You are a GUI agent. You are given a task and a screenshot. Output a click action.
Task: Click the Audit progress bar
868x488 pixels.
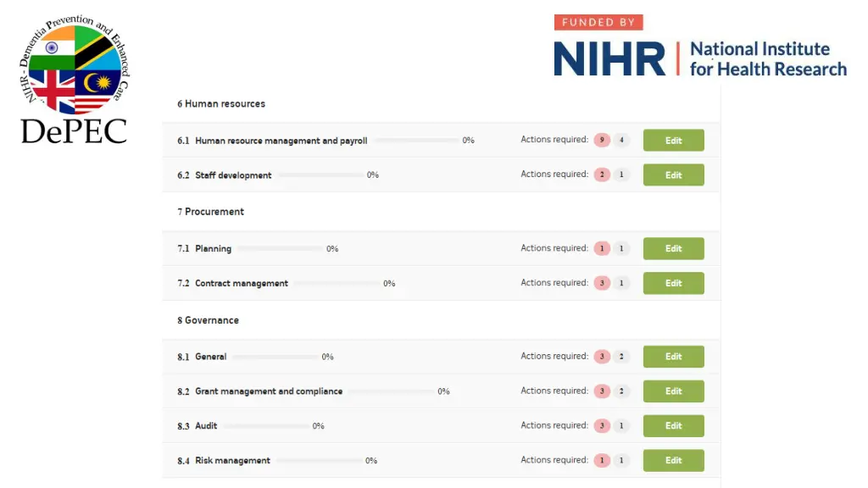tap(267, 426)
